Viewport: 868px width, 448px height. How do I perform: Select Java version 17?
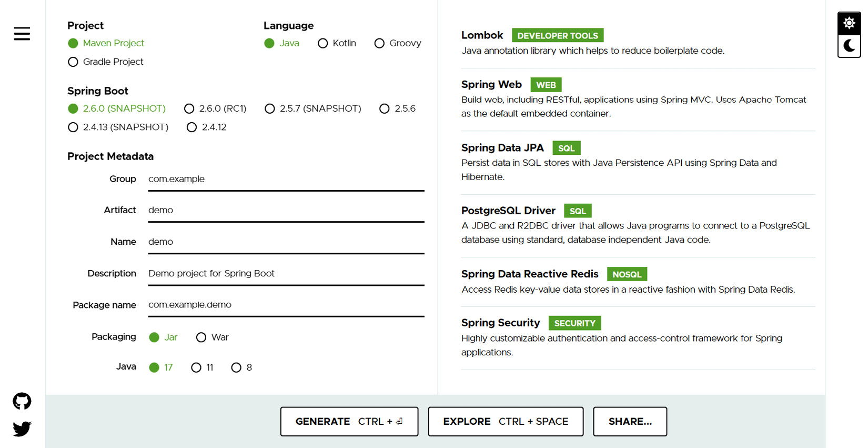(x=161, y=367)
